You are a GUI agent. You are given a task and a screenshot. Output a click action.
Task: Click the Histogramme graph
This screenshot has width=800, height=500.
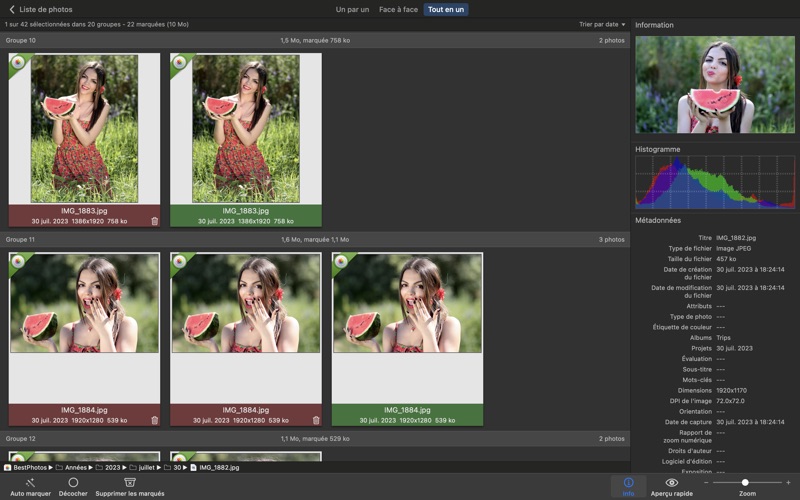(715, 182)
